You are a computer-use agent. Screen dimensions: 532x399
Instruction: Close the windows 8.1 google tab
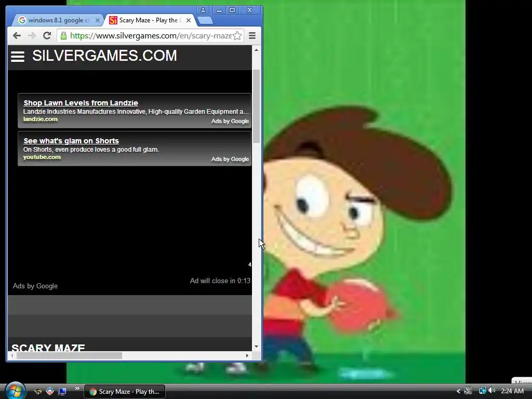pos(97,20)
